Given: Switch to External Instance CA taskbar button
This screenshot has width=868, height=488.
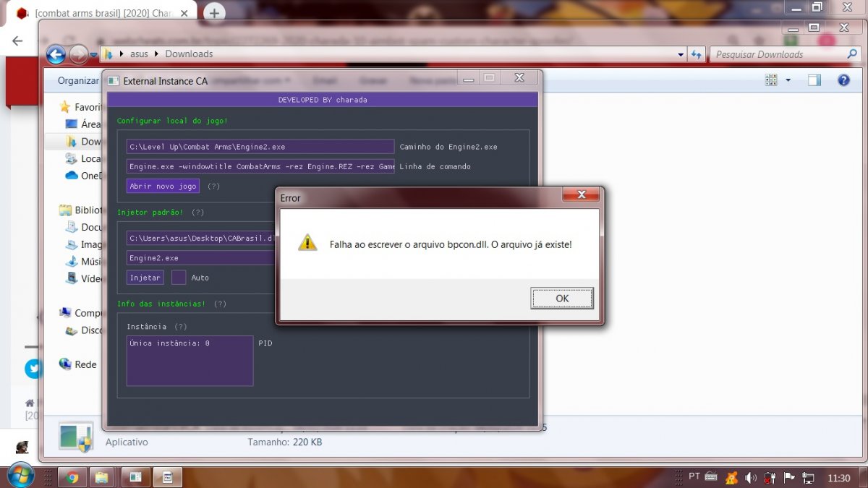Looking at the screenshot, I should pos(136,477).
